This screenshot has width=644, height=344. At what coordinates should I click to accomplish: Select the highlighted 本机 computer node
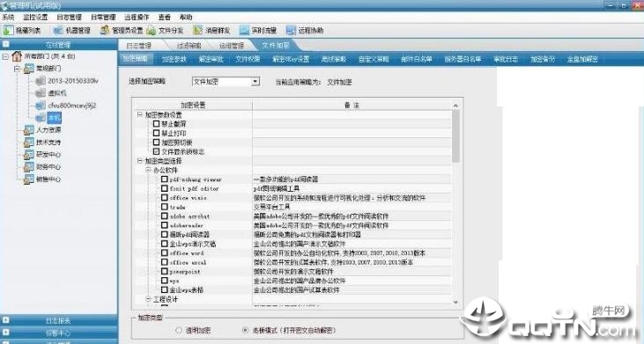coord(54,118)
